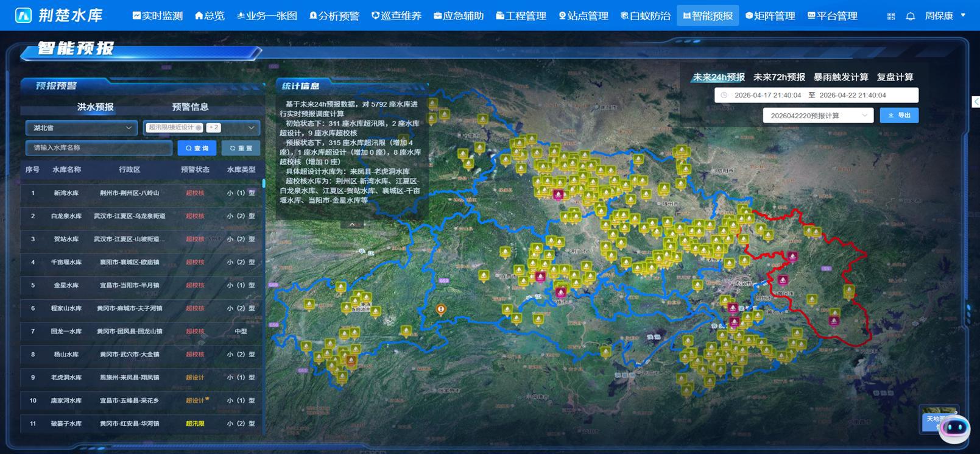This screenshot has height=454, width=980.
Task: Open the 平台管理 menu
Action: pos(833,16)
